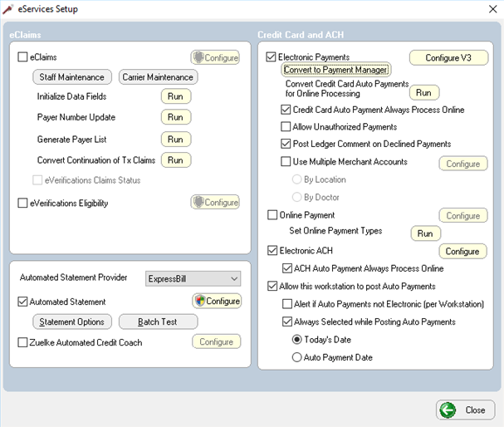Open Staff Maintenance
Viewport: 504px width, 427px height.
(72, 77)
